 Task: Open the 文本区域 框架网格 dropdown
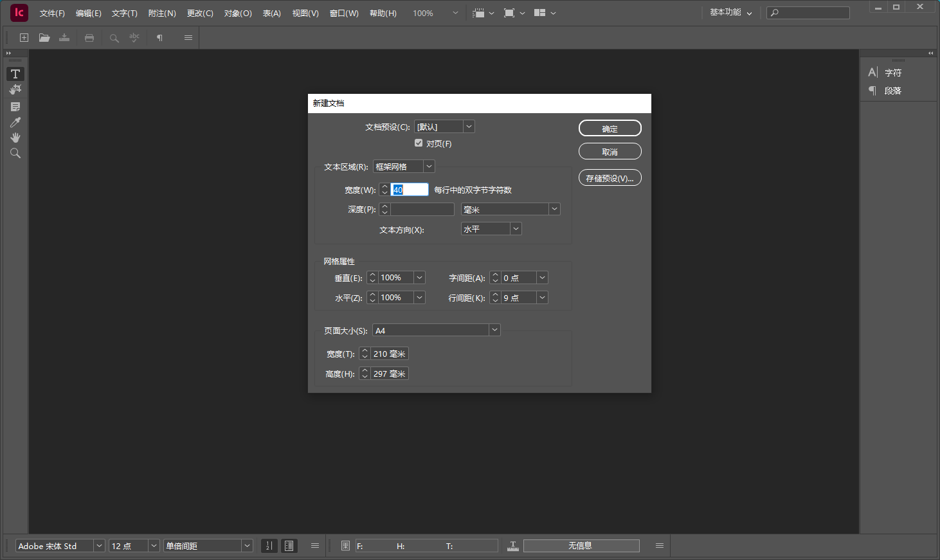pos(404,167)
